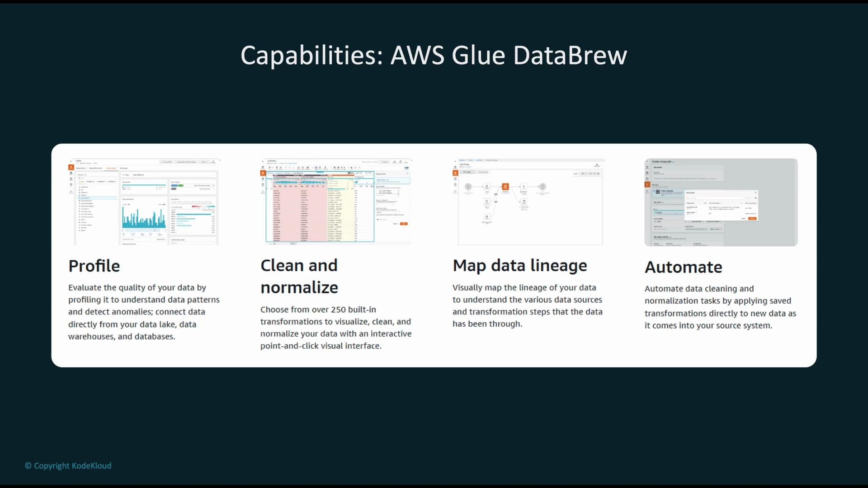Click the paragraph starting Choose from over 250

coord(336,328)
